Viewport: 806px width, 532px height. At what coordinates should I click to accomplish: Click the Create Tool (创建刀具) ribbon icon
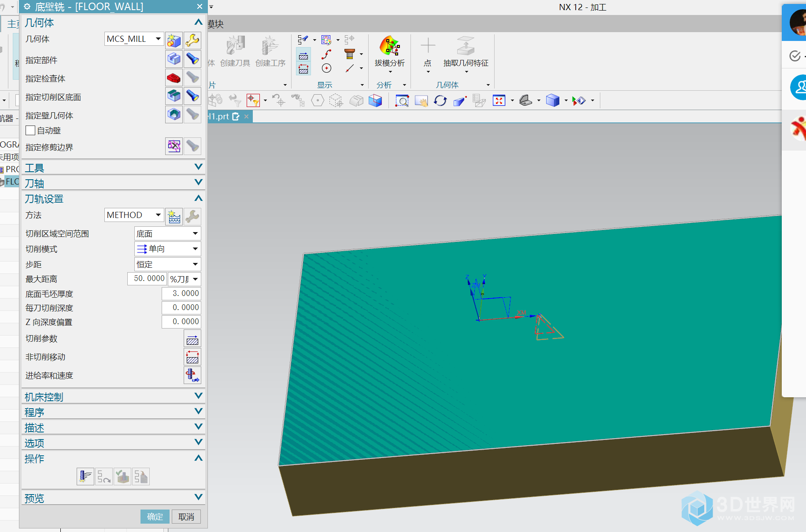tap(235, 51)
